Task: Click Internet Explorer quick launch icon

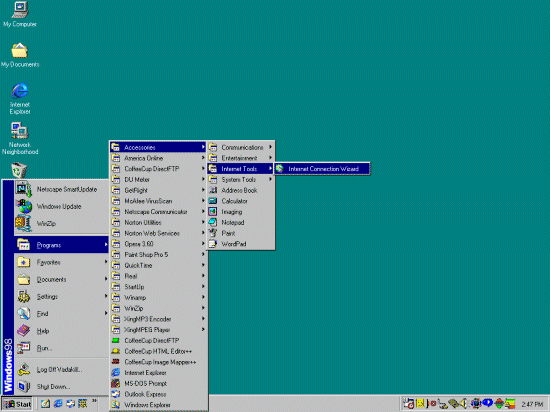Action: tap(58, 404)
